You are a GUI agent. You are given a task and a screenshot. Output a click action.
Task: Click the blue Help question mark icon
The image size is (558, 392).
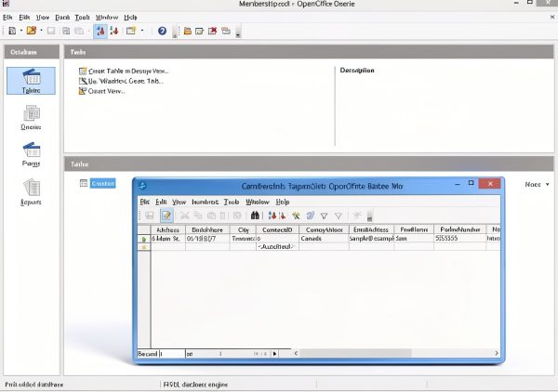(x=162, y=31)
